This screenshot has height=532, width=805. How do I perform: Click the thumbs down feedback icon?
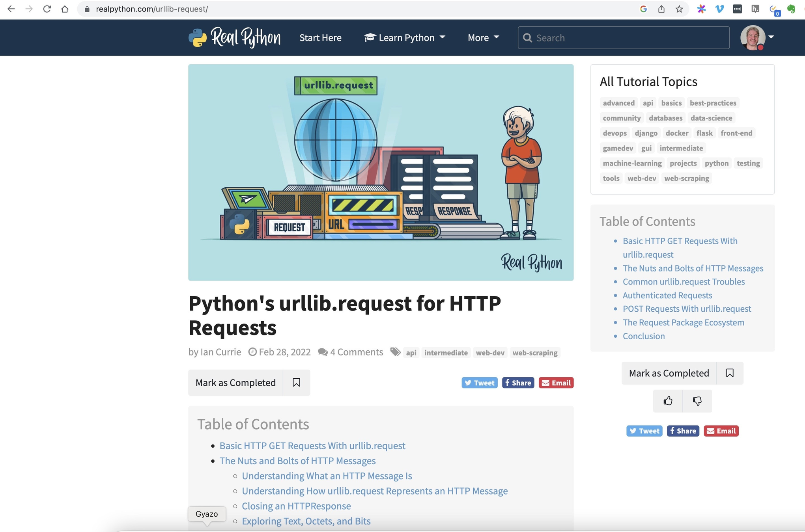(697, 401)
